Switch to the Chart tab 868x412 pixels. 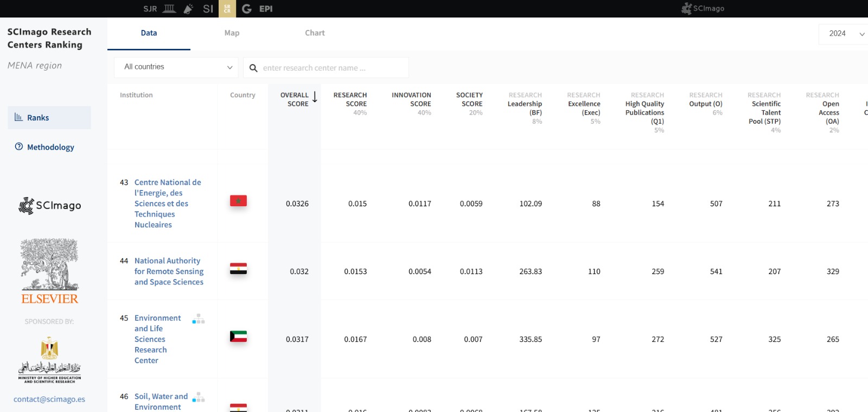tap(315, 33)
